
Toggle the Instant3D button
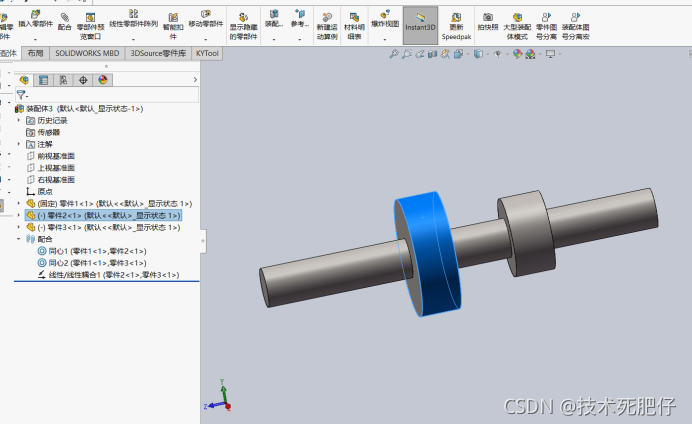(x=420, y=25)
